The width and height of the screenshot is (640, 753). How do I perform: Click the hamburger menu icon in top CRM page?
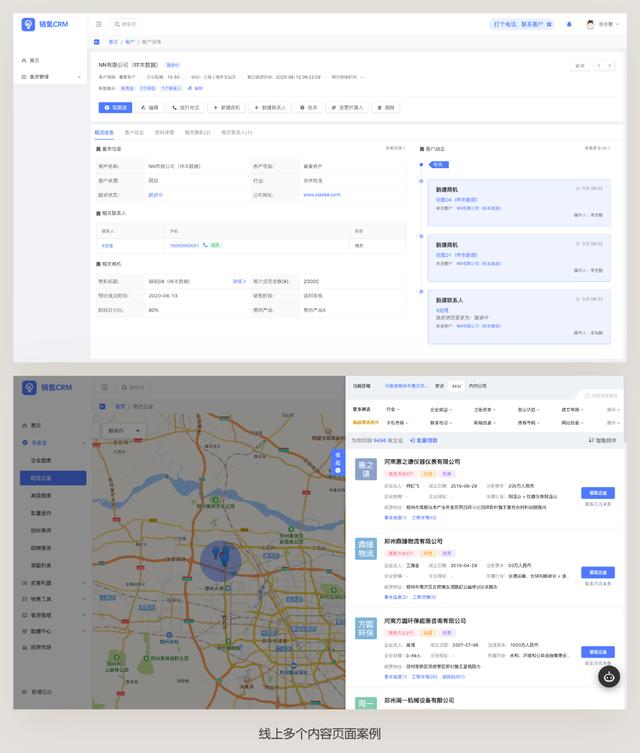click(x=99, y=24)
